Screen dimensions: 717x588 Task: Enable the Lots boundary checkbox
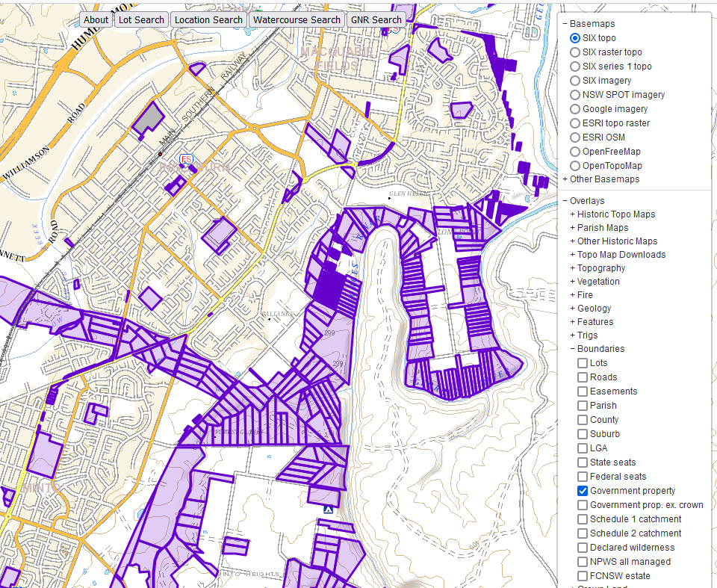(582, 363)
